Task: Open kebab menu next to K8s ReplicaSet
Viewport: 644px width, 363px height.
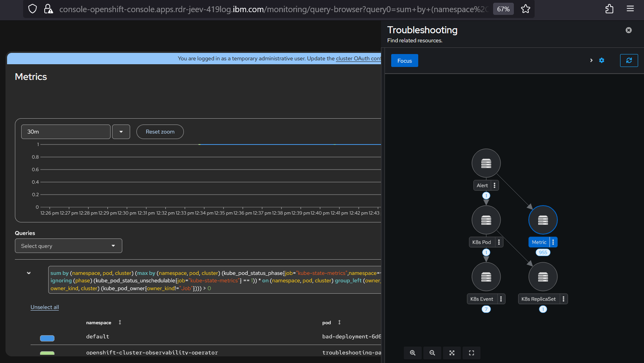Action: coord(564,299)
